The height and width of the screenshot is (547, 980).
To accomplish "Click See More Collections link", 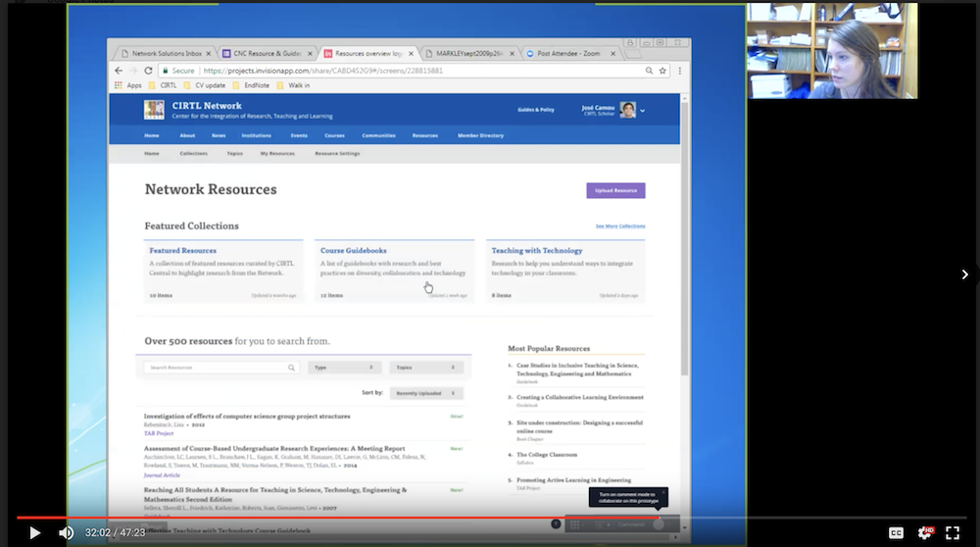I will (x=620, y=226).
